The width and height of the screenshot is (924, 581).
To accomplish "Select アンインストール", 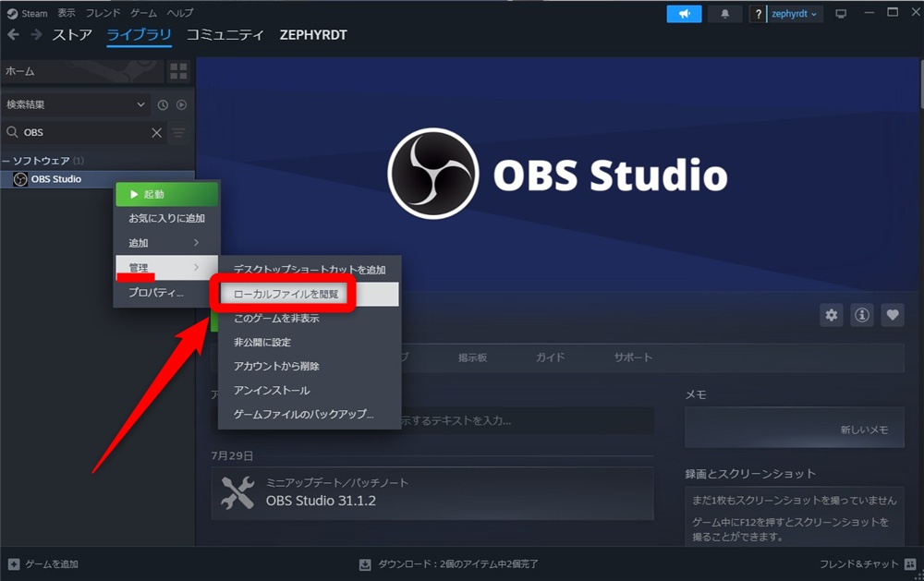I will click(x=310, y=391).
